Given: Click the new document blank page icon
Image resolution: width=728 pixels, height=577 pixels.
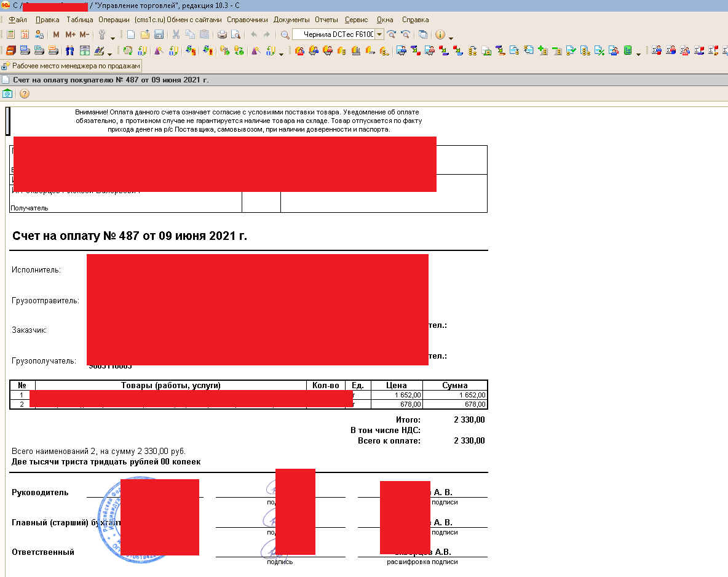Looking at the screenshot, I should coord(131,34).
